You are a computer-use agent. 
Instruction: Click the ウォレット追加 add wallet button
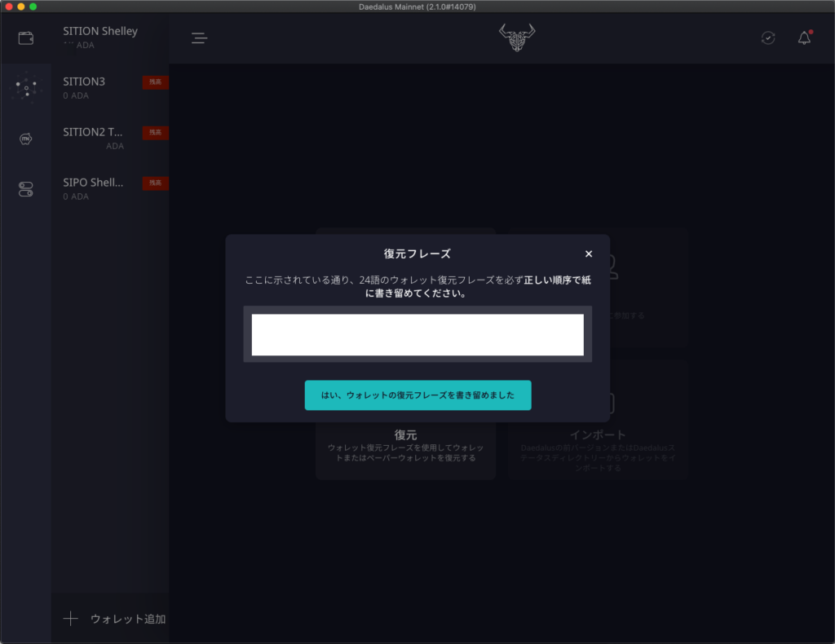point(115,619)
